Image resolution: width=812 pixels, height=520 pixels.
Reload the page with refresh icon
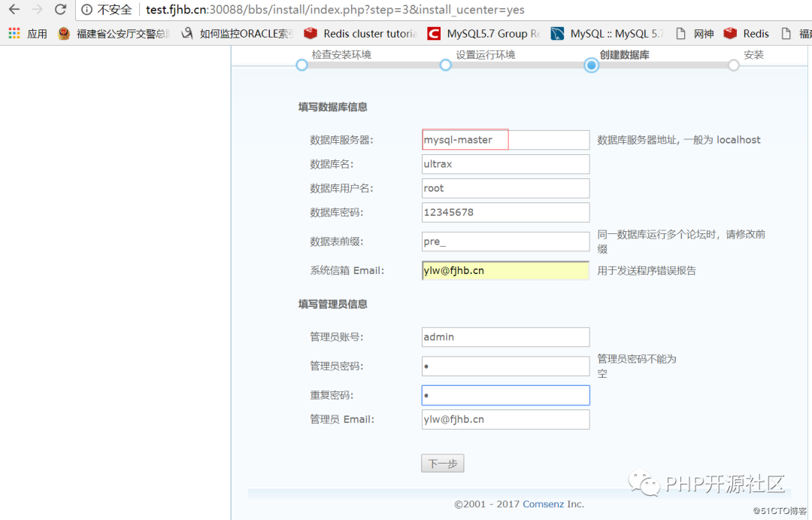pyautogui.click(x=61, y=9)
